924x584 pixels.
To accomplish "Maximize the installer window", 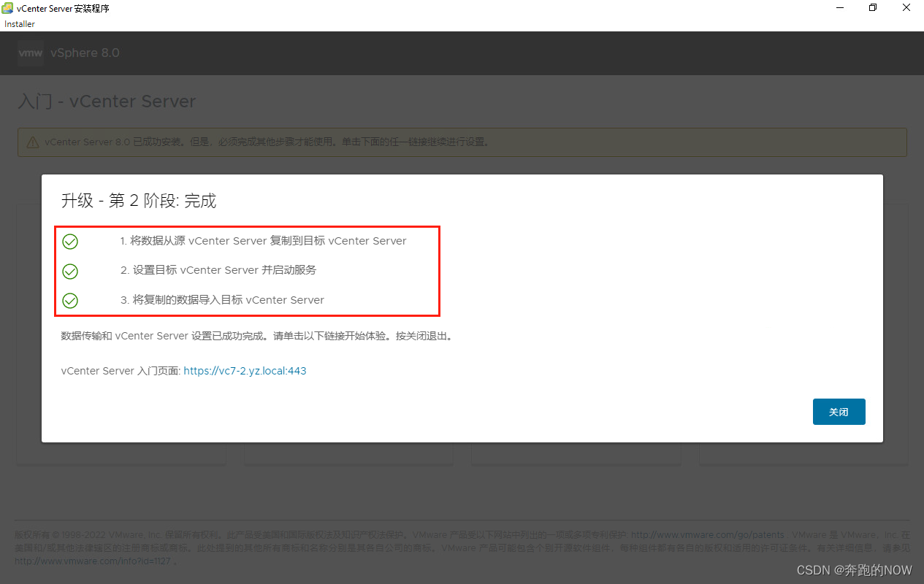I will tap(873, 7).
